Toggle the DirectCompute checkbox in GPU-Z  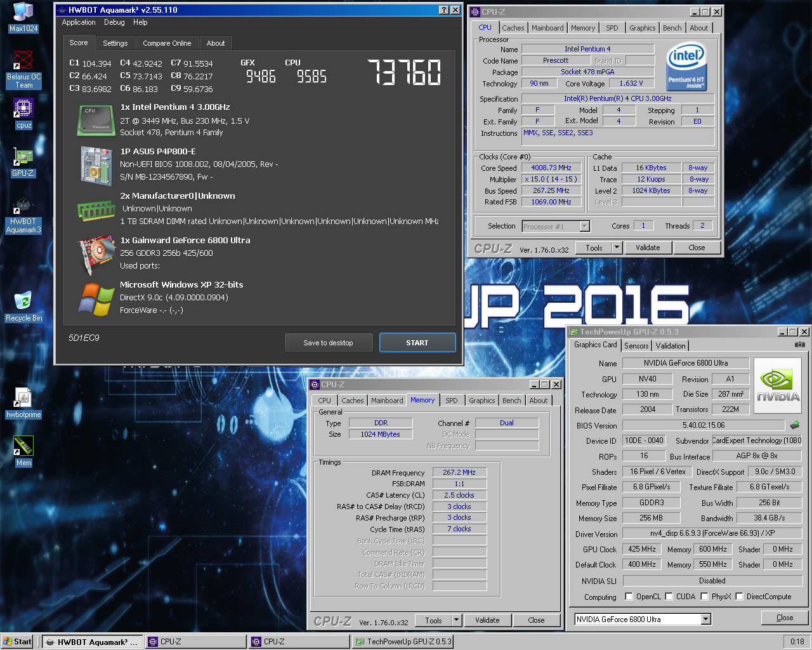tap(739, 596)
